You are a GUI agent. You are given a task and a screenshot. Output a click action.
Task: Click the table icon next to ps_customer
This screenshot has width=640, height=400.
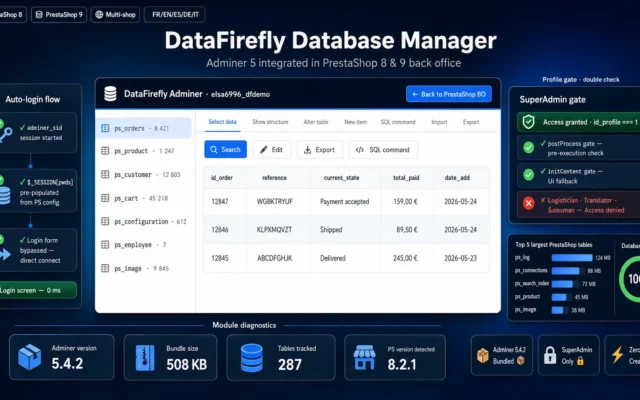105,175
